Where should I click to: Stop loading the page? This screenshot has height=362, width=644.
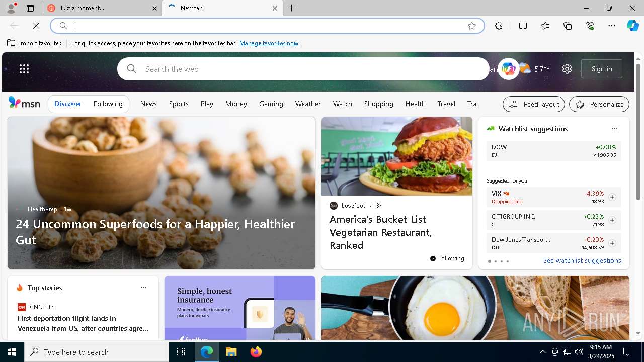(x=36, y=26)
